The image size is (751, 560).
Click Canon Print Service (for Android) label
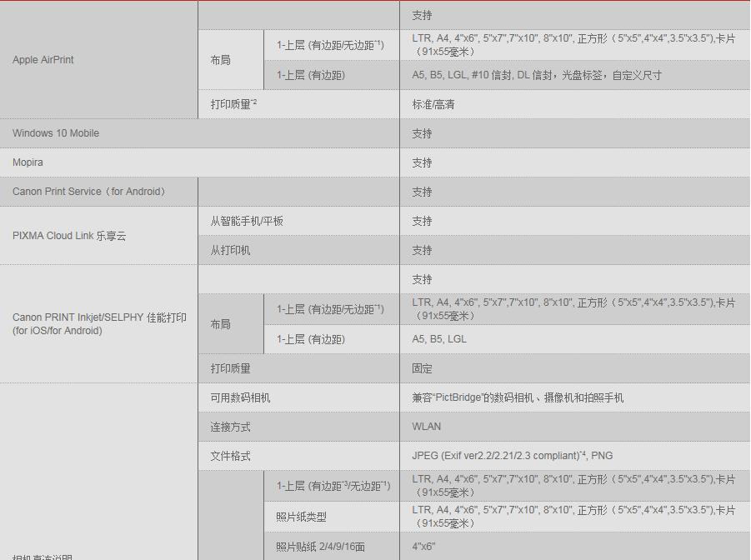click(x=89, y=192)
